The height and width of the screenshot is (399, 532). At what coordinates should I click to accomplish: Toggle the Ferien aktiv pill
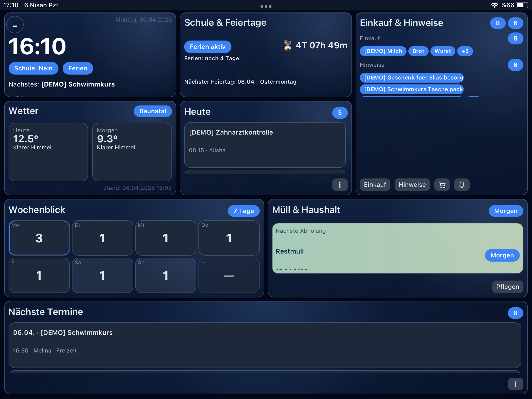click(208, 47)
